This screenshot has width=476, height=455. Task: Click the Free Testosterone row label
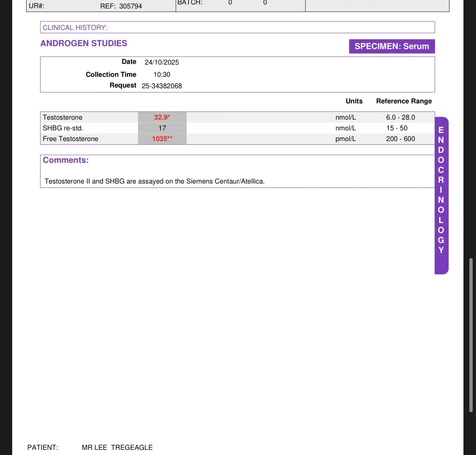70,139
